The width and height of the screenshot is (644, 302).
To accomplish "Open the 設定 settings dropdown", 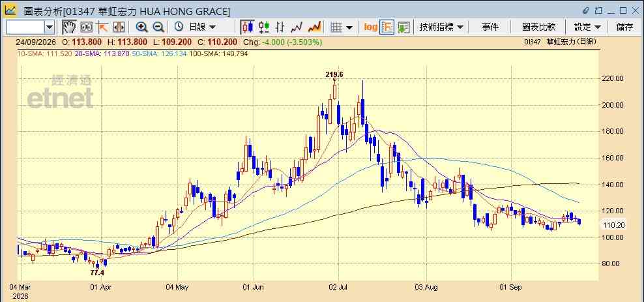I will (x=587, y=27).
